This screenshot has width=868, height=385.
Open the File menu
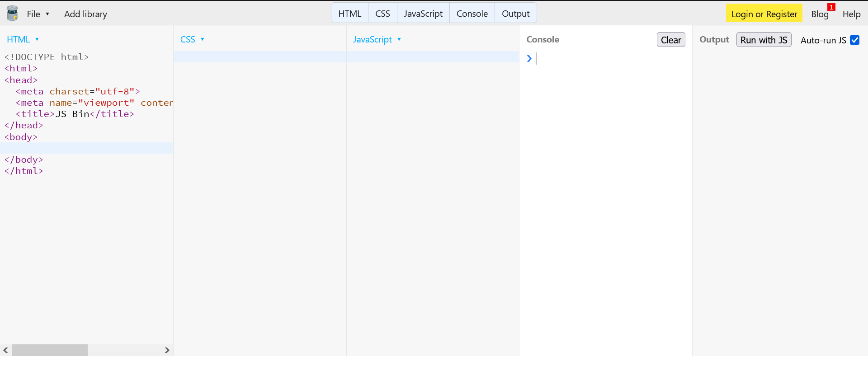click(38, 14)
